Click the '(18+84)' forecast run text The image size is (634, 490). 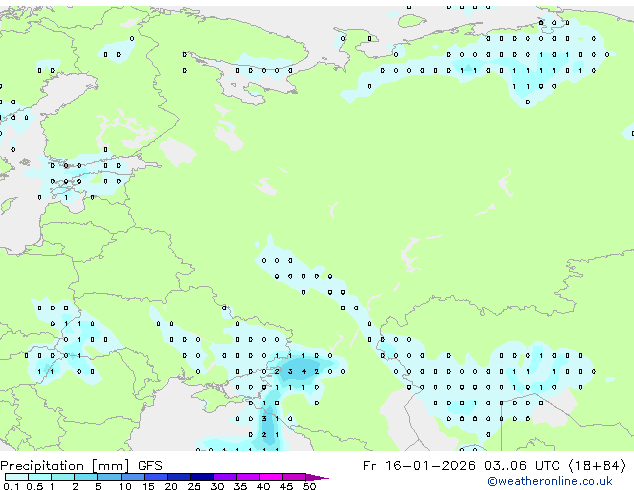[x=597, y=466]
